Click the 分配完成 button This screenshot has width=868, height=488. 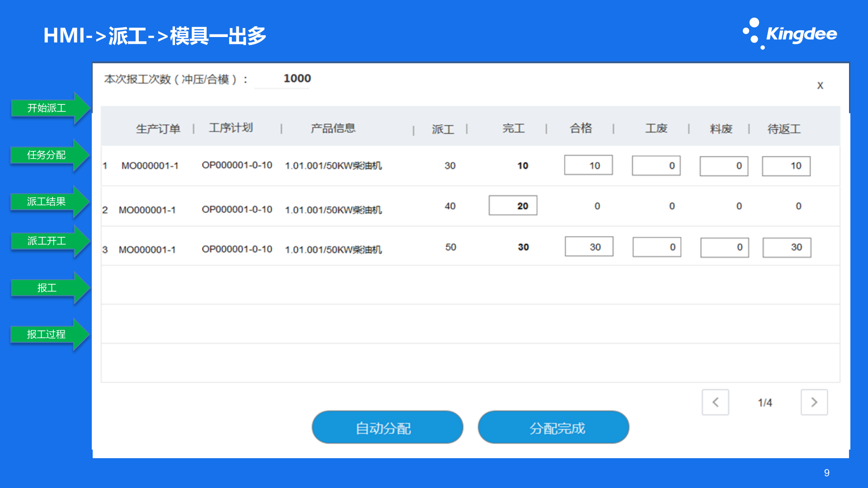tap(553, 427)
